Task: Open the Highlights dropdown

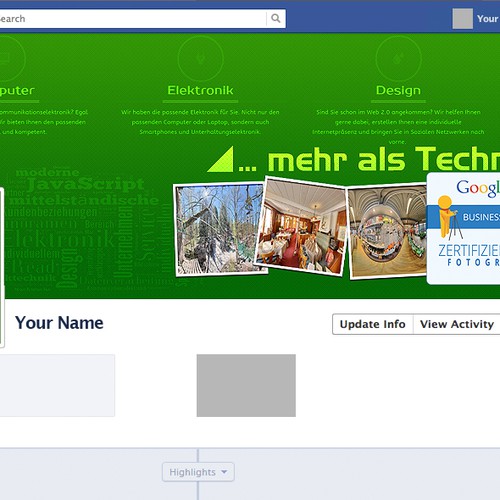Action: coord(198,472)
